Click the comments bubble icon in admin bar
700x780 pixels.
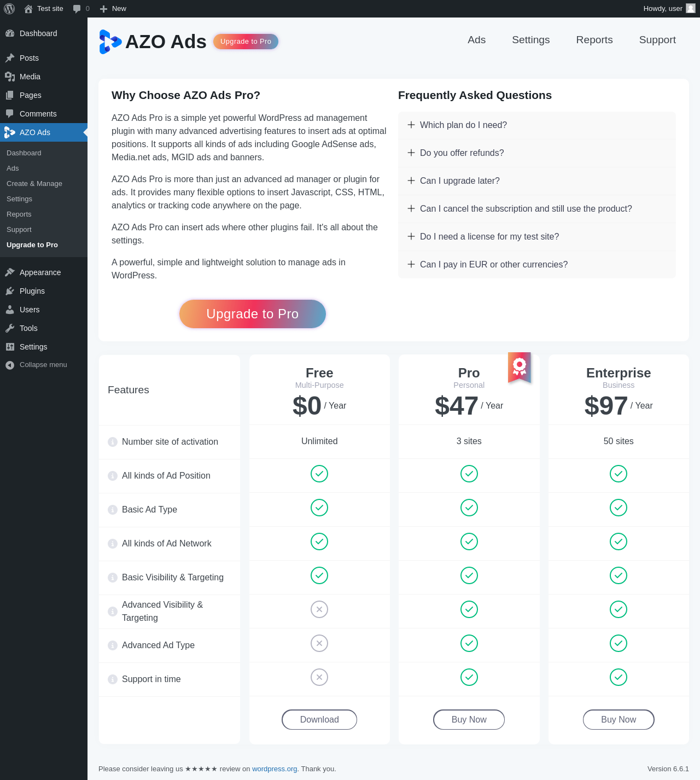pos(77,9)
